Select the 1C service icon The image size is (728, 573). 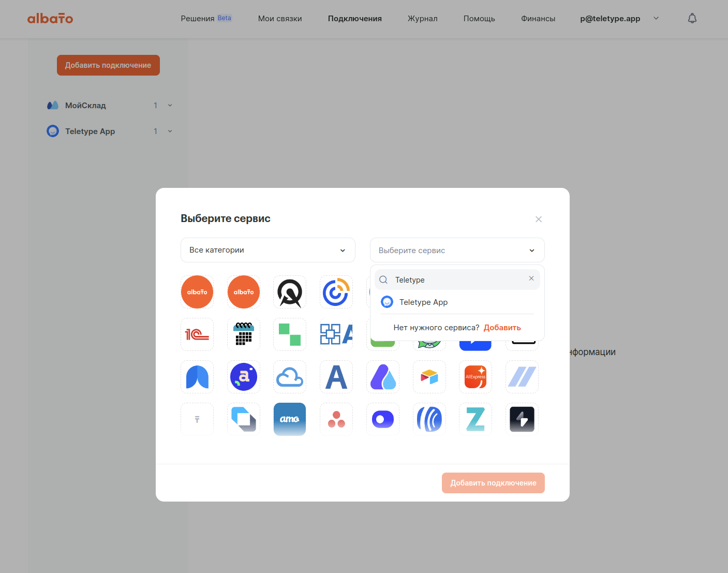click(x=197, y=334)
